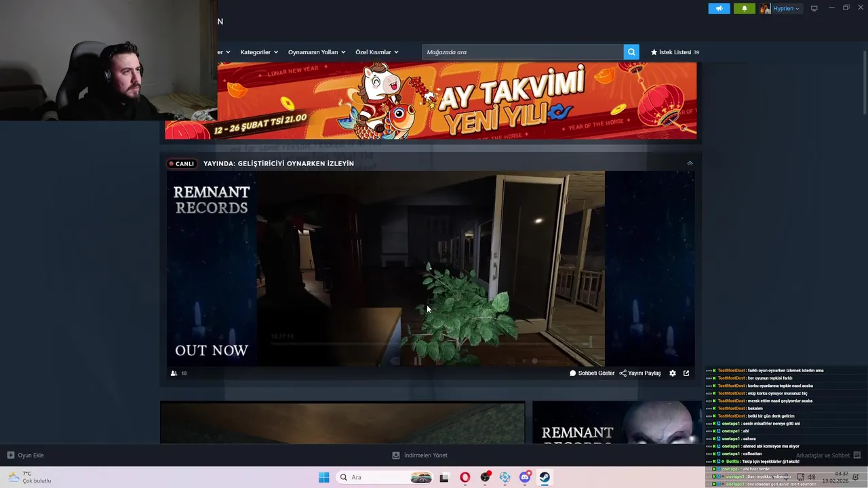Viewport: 868px width, 488px height.
Task: Collapse the live broadcast section chevron
Action: 690,163
